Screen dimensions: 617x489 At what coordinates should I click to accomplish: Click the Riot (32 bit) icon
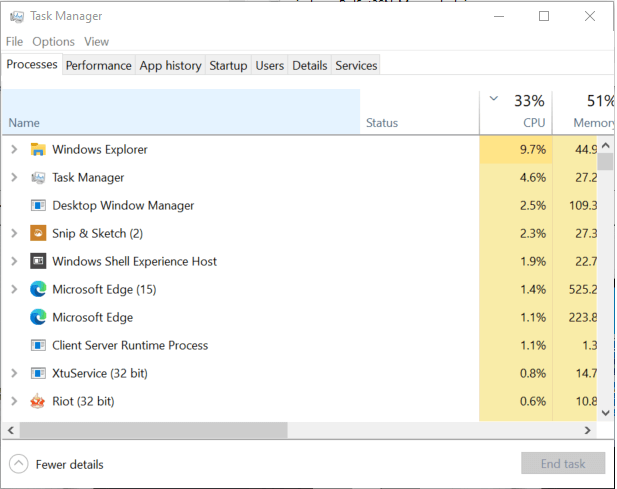coord(38,401)
